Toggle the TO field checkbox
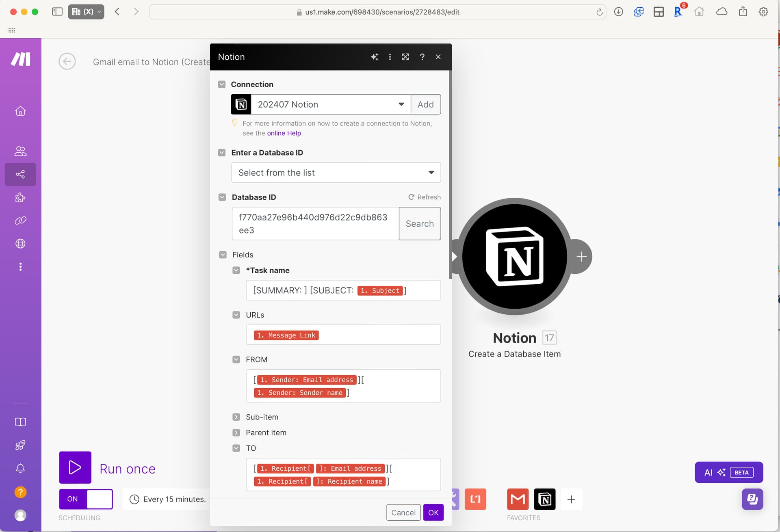 coord(236,448)
